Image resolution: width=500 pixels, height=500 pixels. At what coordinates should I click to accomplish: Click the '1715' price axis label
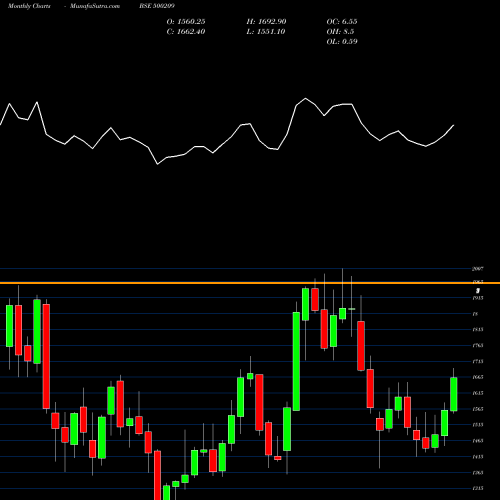coord(478,361)
